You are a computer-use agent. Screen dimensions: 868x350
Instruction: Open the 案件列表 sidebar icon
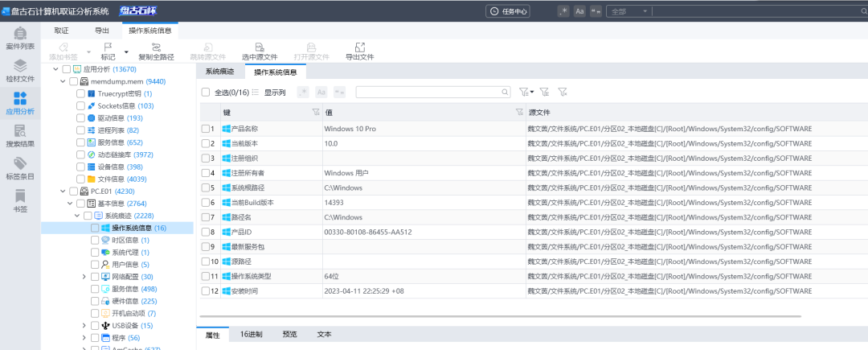click(20, 38)
